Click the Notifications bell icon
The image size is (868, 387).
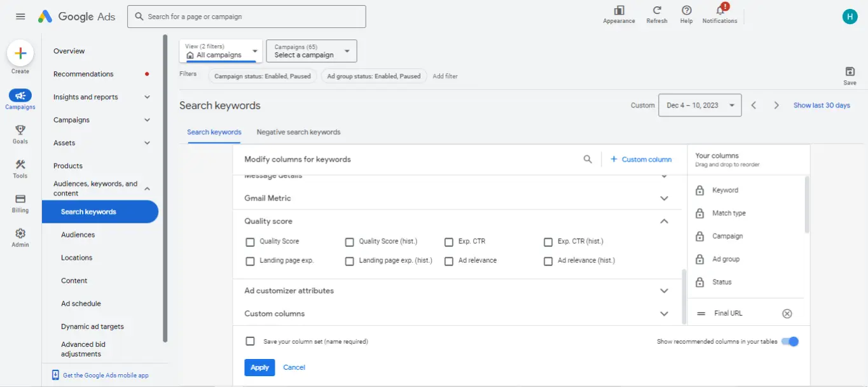tap(720, 11)
